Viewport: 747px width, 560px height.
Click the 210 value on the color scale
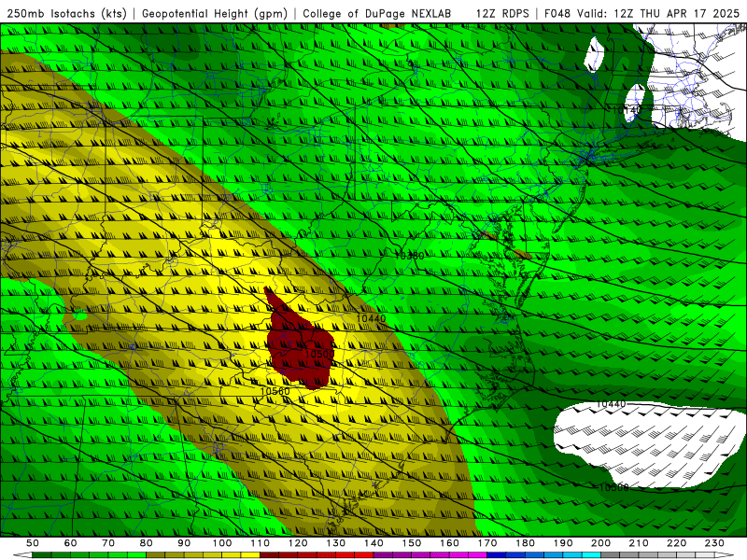tap(640, 543)
